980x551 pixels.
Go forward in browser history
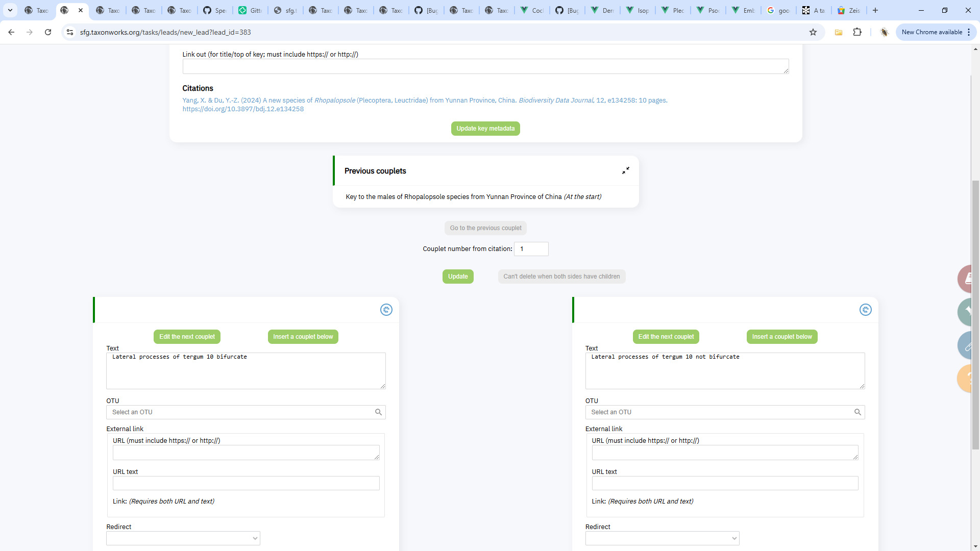point(30,32)
